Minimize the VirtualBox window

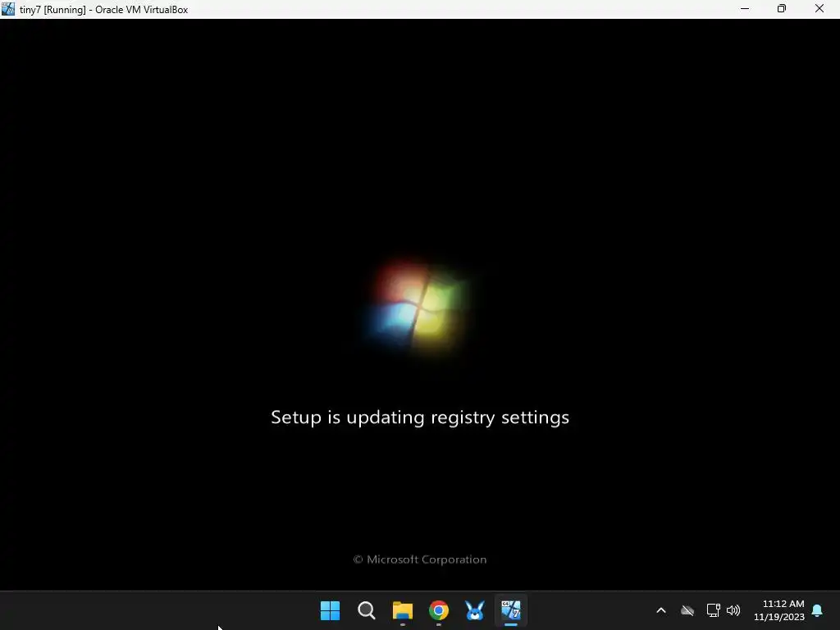(x=745, y=9)
